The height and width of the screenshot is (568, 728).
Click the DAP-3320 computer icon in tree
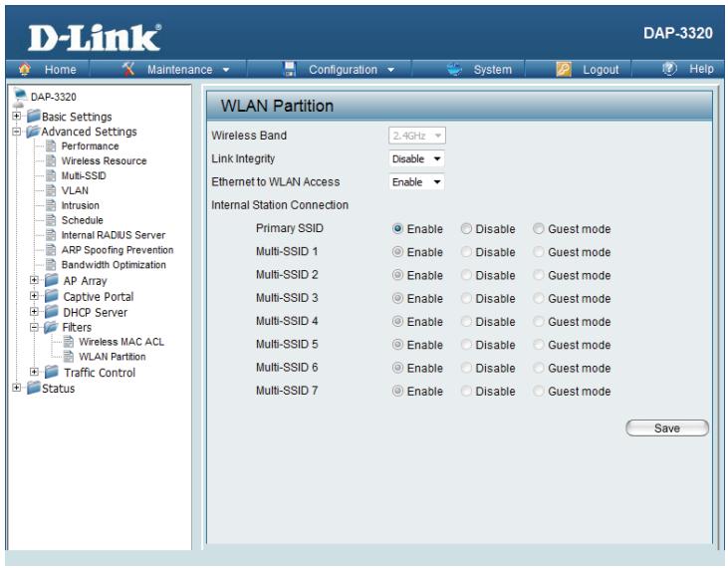click(x=20, y=98)
